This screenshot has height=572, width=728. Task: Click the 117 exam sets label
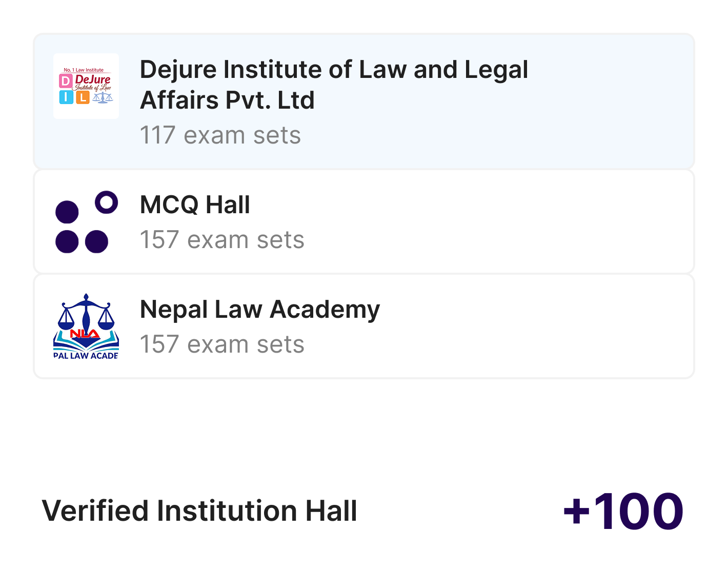(220, 135)
